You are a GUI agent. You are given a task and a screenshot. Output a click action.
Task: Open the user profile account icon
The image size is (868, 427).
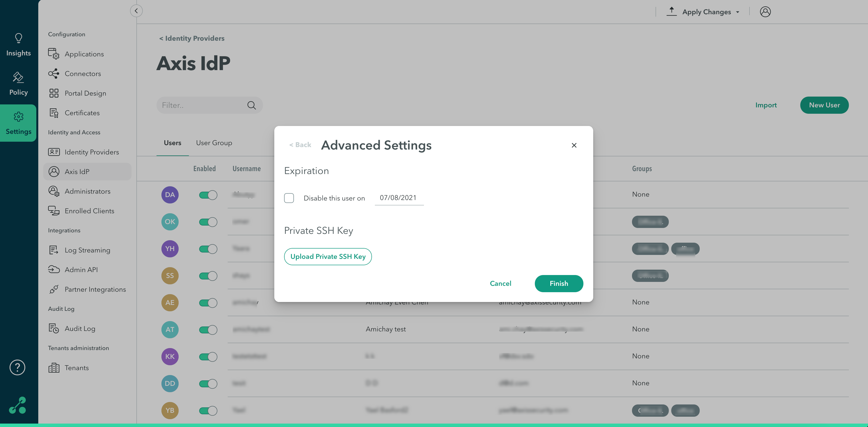click(765, 12)
